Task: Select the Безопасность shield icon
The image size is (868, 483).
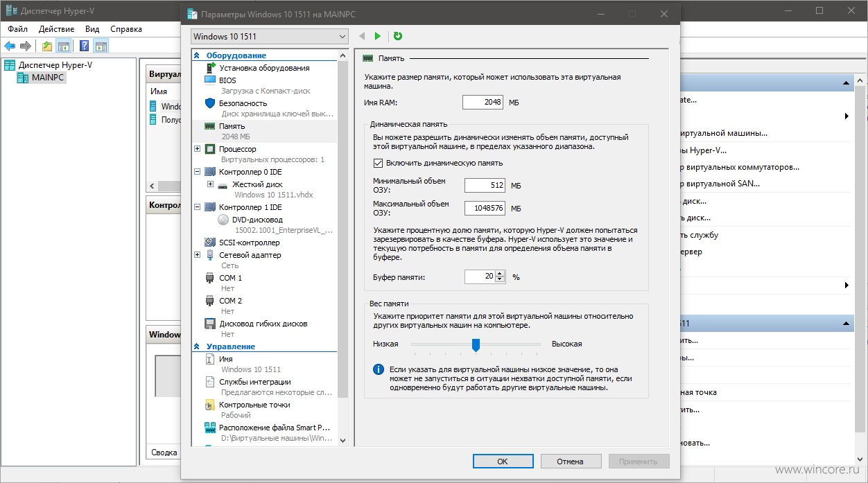Action: point(211,103)
